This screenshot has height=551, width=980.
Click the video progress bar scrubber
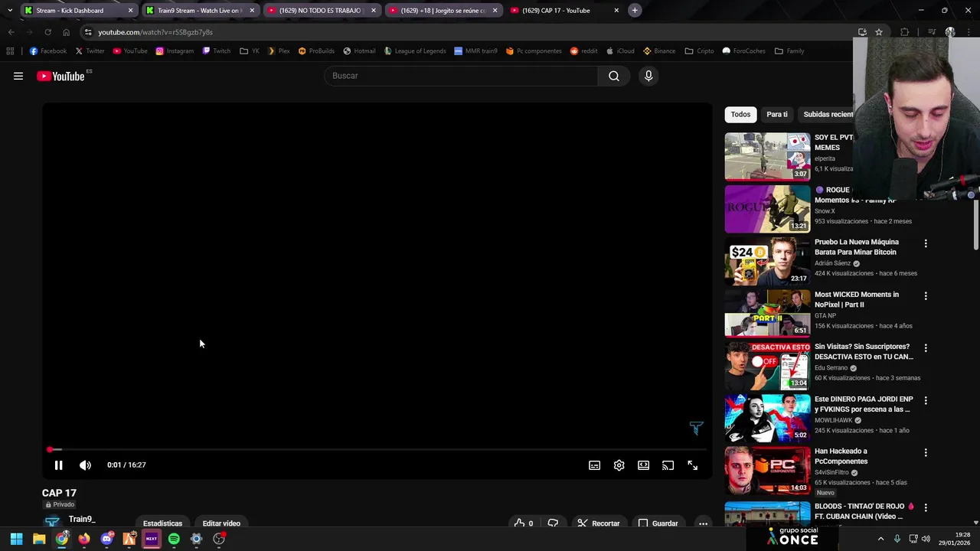[50, 449]
